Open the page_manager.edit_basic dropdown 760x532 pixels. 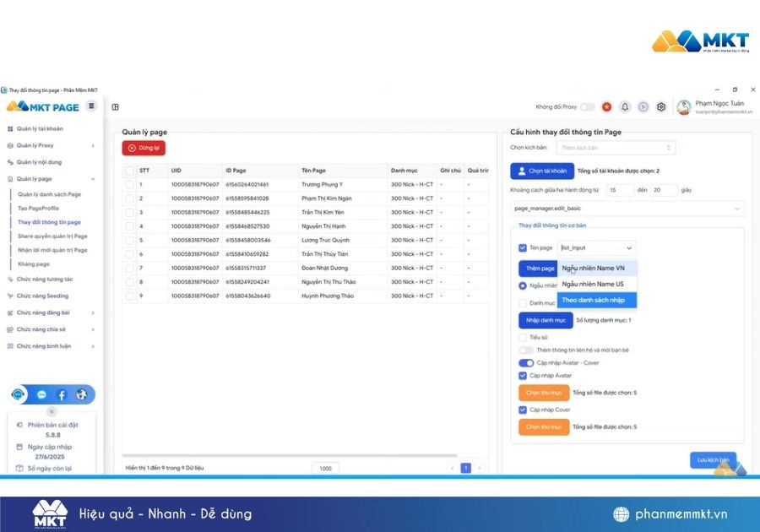click(x=627, y=208)
